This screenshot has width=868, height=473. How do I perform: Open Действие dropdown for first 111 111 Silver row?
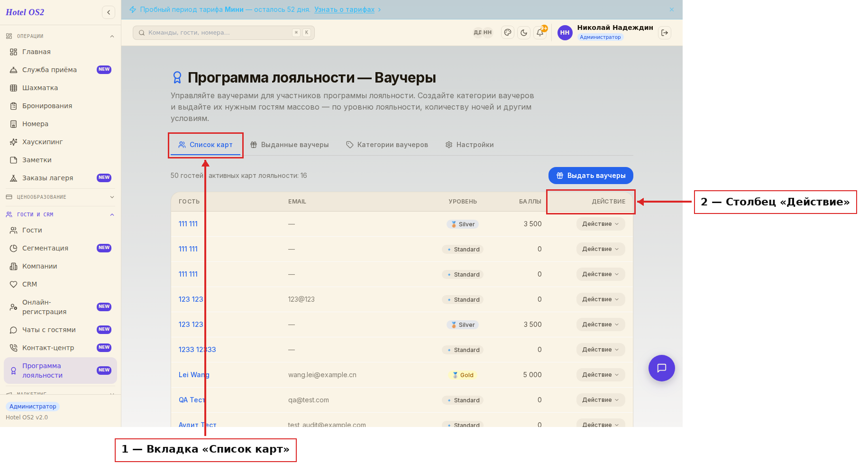601,224
